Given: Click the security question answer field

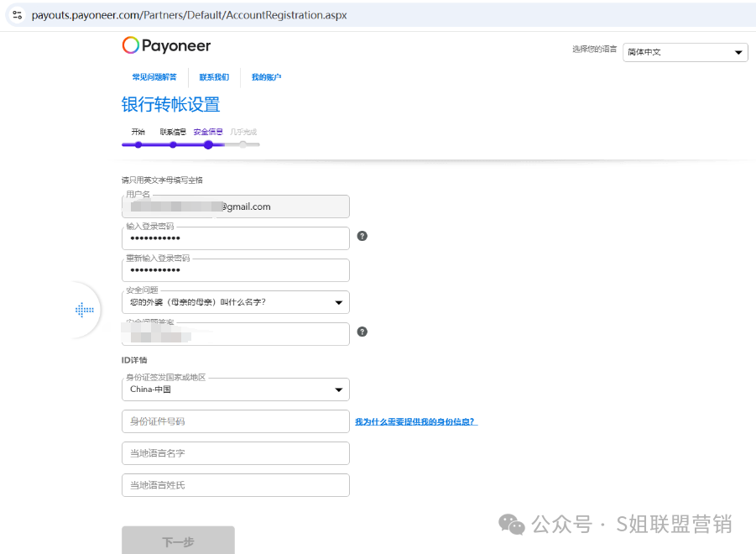Looking at the screenshot, I should [x=236, y=334].
